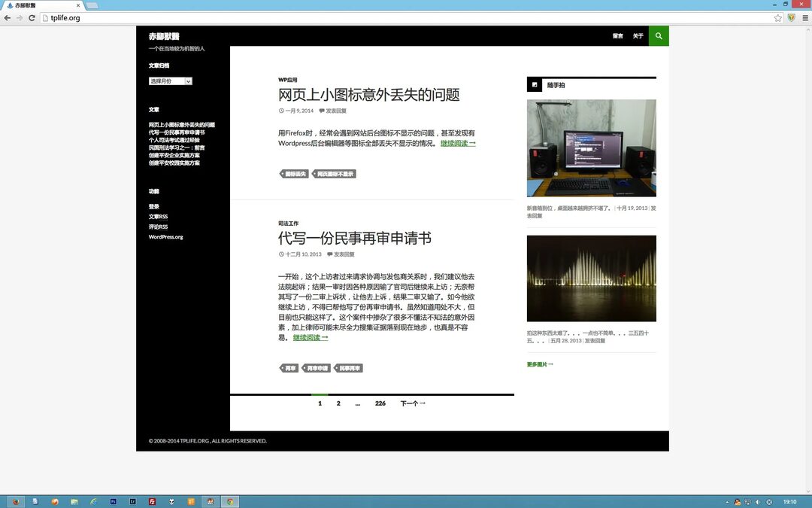The image size is (812, 508).
Task: Launch FileZilla from the taskbar
Action: [152, 501]
